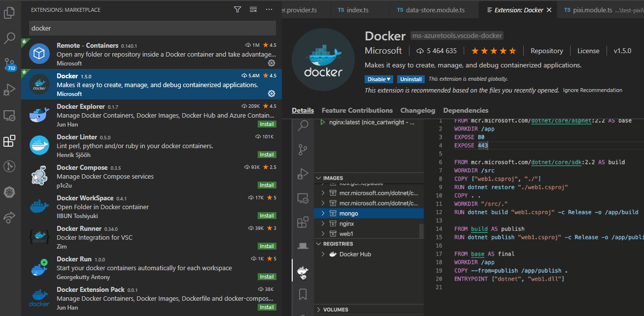Open the Remote Explorer icon
644x316 pixels.
(9, 115)
